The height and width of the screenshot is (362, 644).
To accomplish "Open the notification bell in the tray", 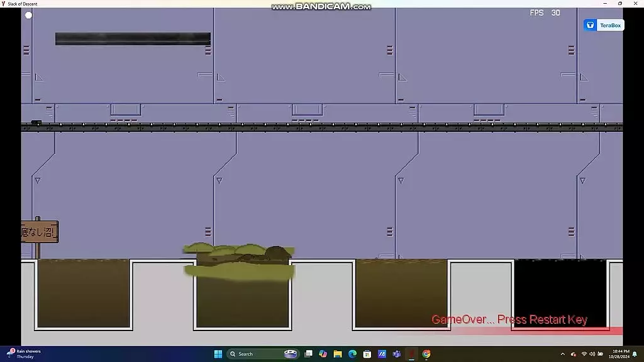I will tap(635, 354).
